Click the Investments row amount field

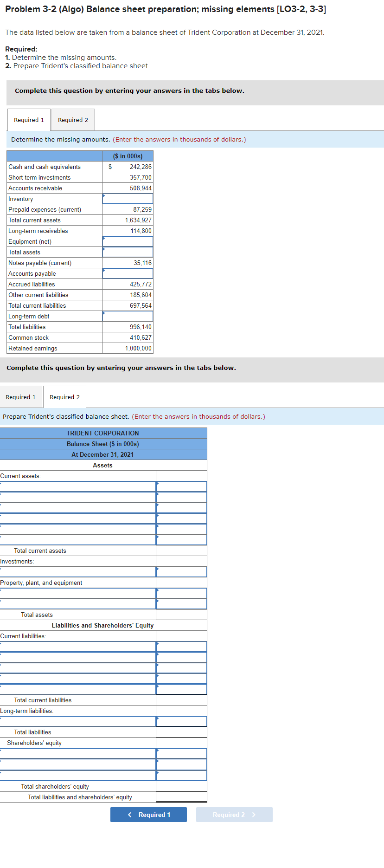tap(181, 572)
